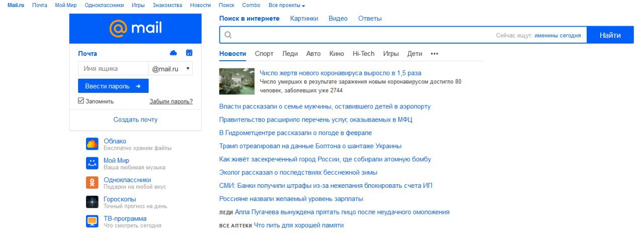The image size is (644, 234).
Task: Open Новости in top navigation bar
Action: tap(201, 5)
